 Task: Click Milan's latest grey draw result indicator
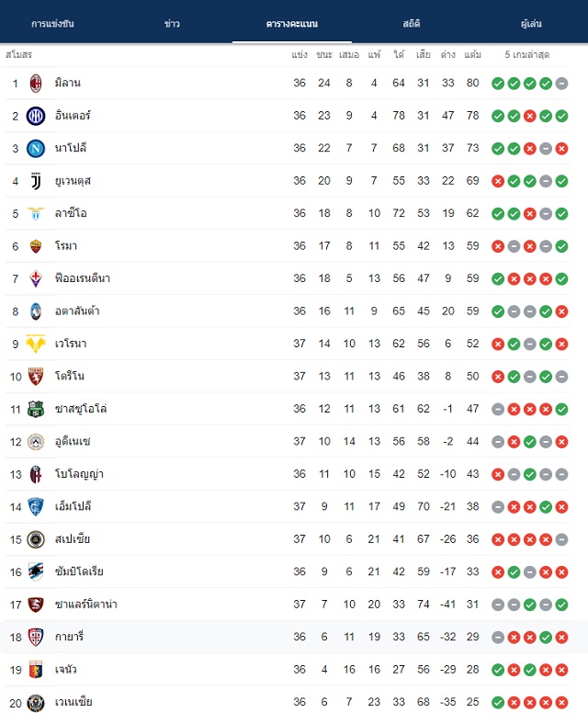coord(561,84)
